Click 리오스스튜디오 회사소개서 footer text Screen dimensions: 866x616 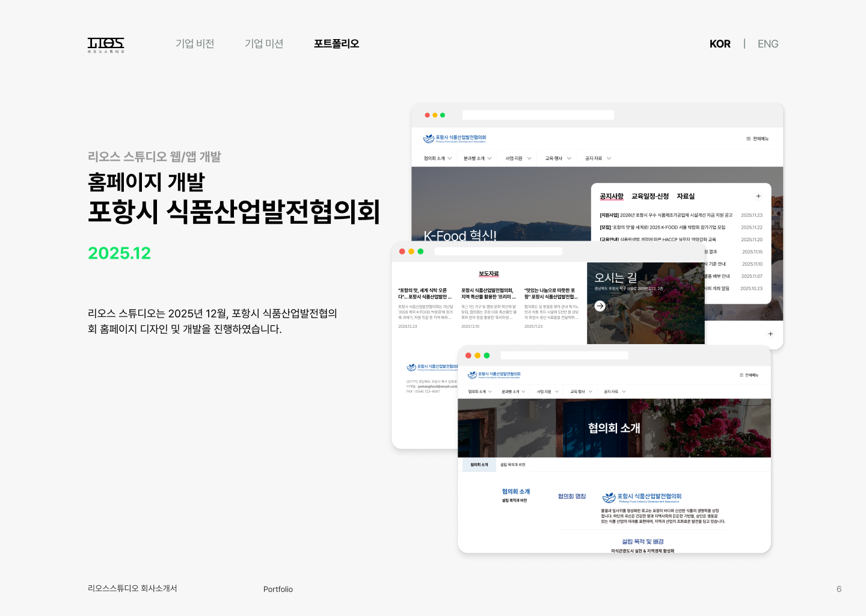pyautogui.click(x=132, y=589)
